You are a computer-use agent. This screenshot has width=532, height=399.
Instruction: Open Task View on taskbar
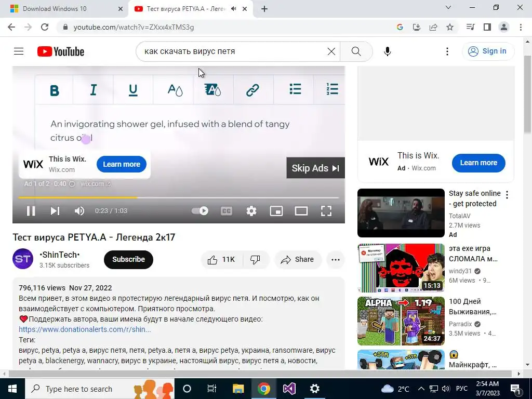(x=212, y=389)
